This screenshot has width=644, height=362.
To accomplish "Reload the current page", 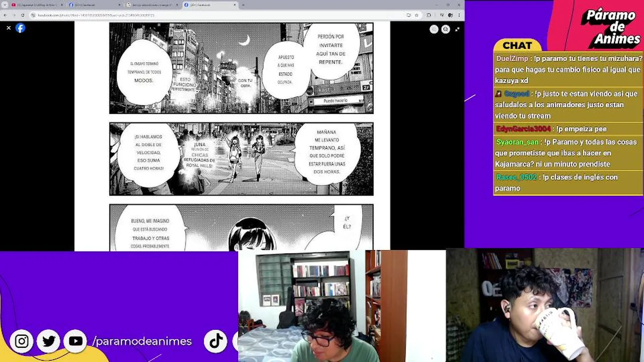I will [x=23, y=15].
